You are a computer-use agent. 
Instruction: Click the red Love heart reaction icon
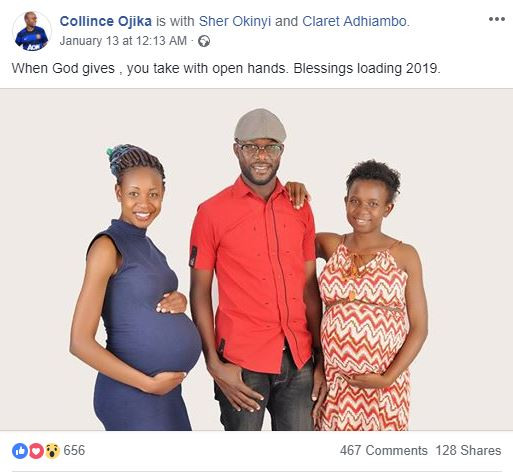(x=36, y=451)
